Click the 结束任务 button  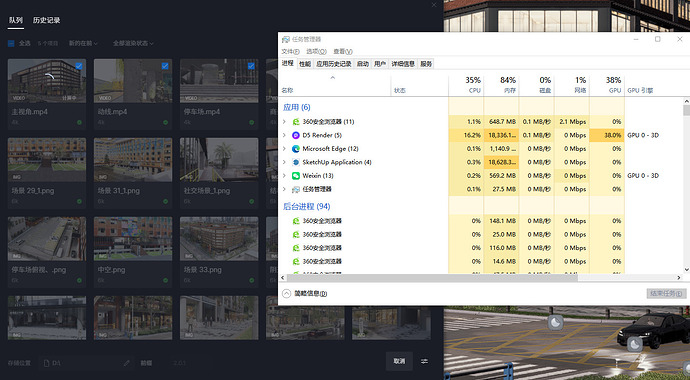pos(666,293)
